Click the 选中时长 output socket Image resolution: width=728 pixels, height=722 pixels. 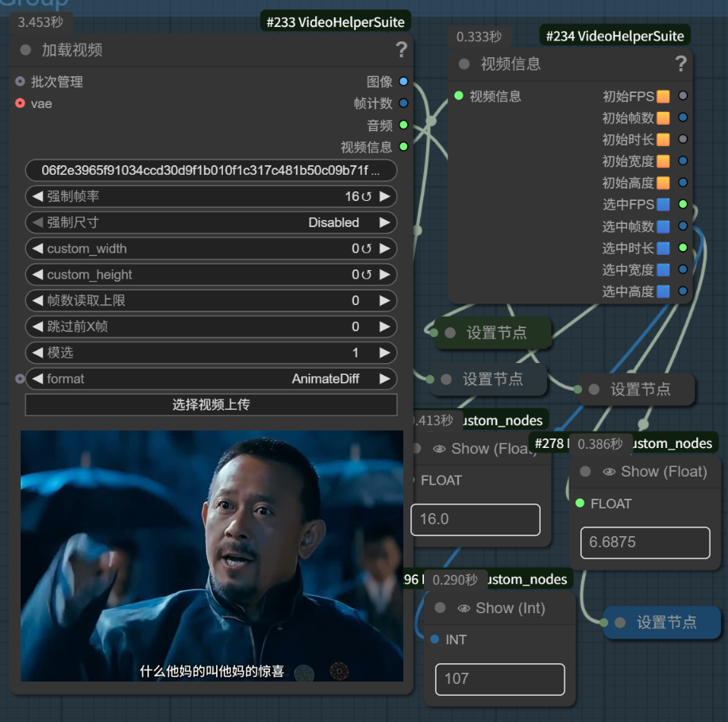[x=683, y=248]
